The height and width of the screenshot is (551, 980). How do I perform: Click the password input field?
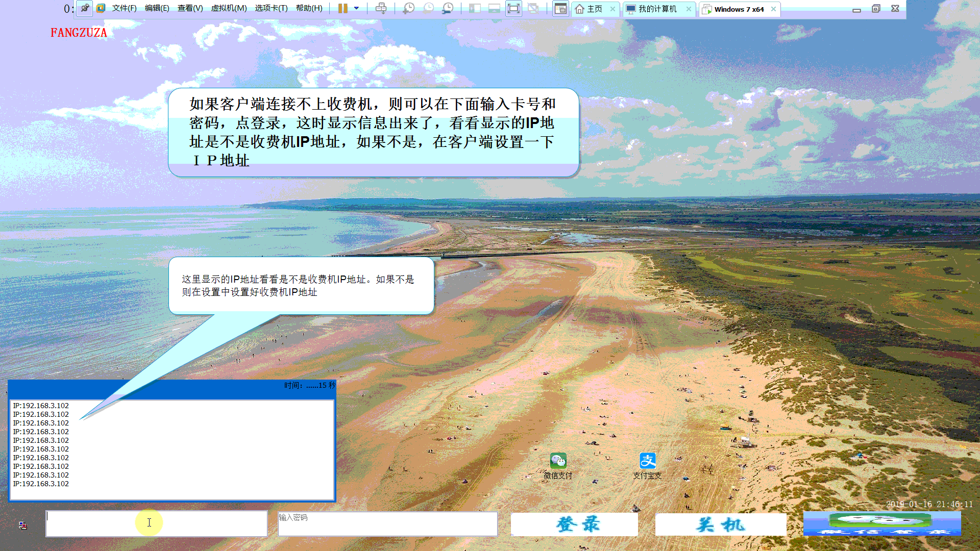pos(387,524)
